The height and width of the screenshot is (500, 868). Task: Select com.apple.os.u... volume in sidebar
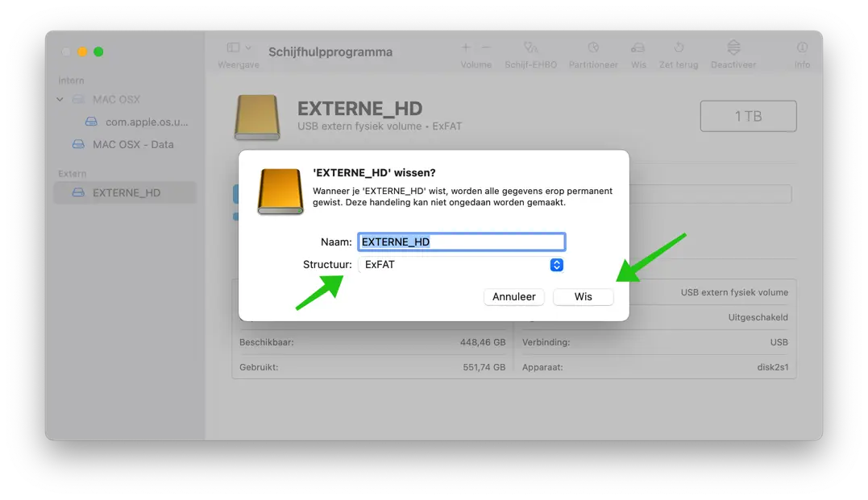(147, 122)
